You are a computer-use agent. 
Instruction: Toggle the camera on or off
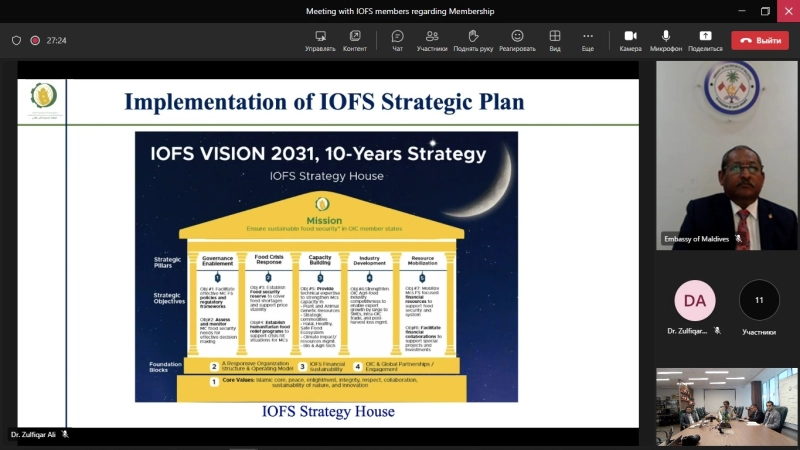pyautogui.click(x=630, y=40)
